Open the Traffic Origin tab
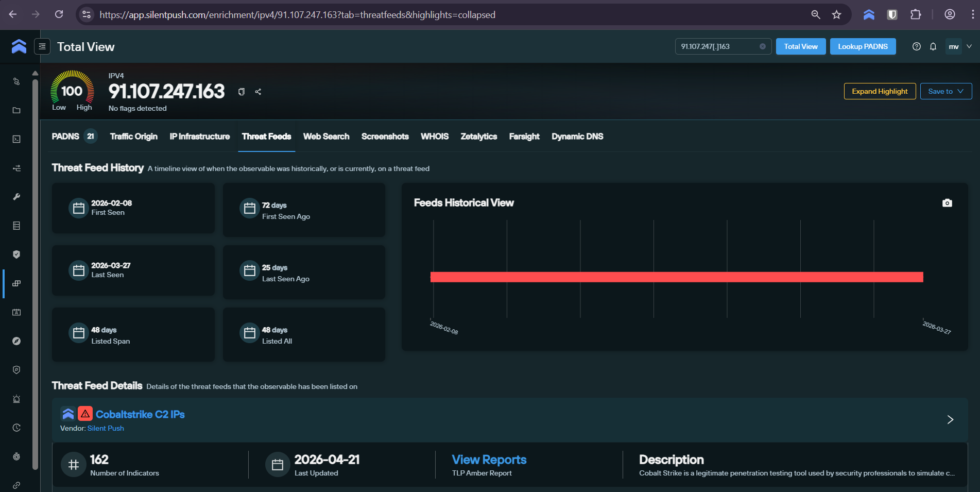 click(133, 137)
